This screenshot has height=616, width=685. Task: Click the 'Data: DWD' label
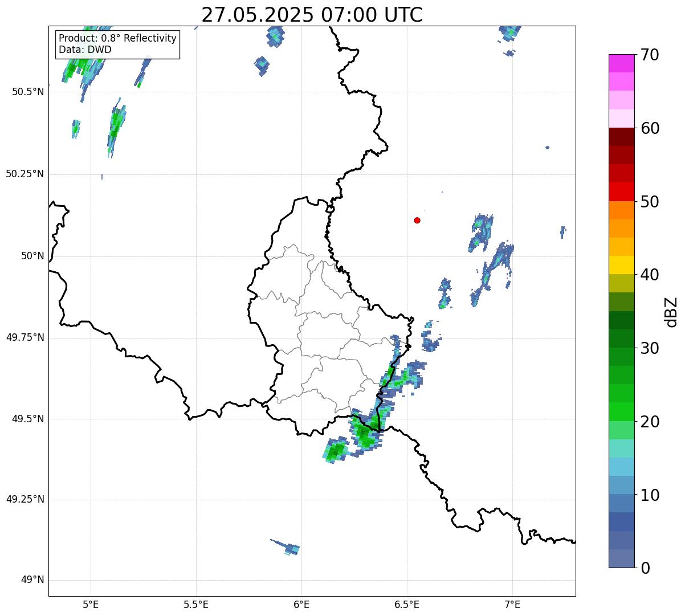click(x=85, y=50)
